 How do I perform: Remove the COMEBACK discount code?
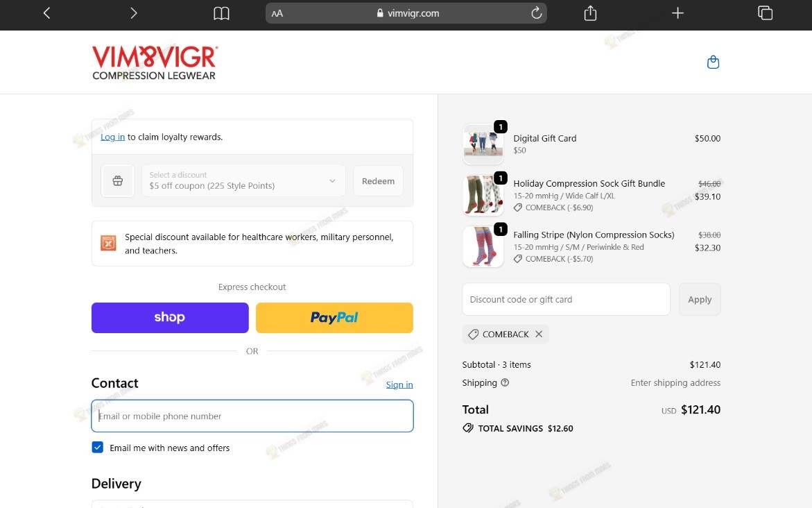pyautogui.click(x=539, y=335)
